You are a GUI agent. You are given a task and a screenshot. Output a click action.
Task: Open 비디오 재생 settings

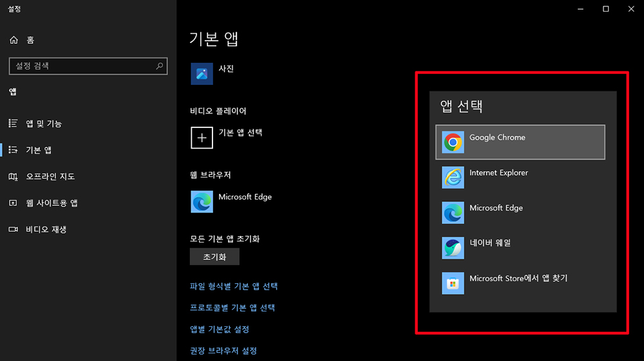[x=46, y=229]
